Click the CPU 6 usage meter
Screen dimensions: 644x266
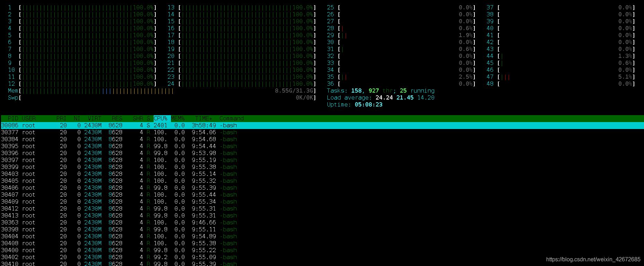(x=82, y=42)
